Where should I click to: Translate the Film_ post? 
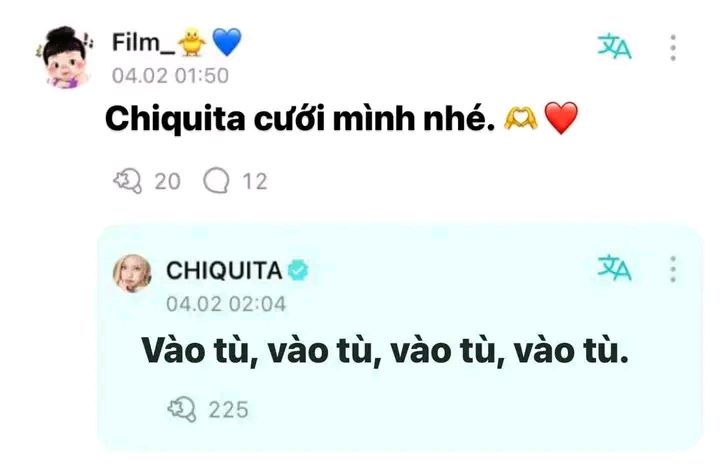[x=614, y=46]
